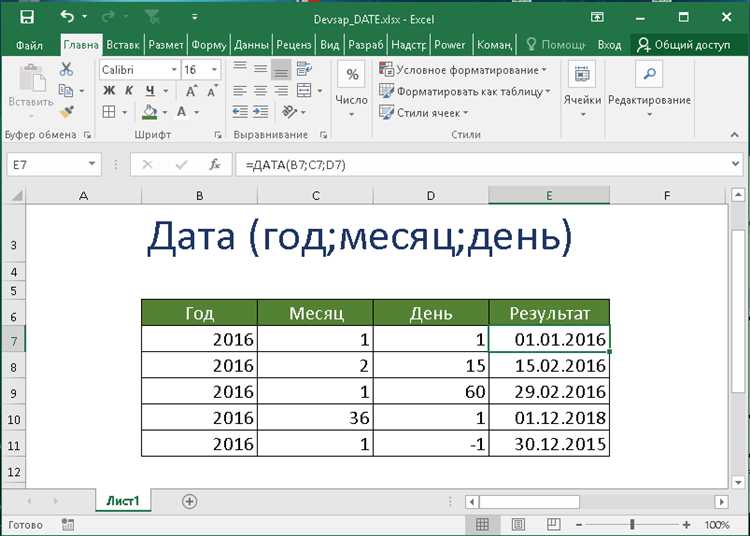Switch to the Вставка ribbon tab
Screen dimensions: 750x536
coord(123,45)
